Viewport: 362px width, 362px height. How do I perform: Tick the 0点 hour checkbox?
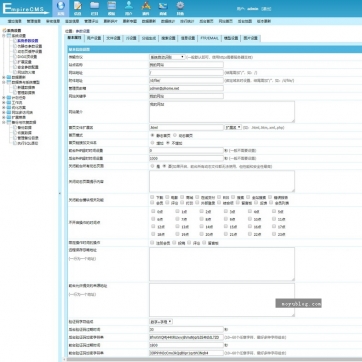coord(153,211)
